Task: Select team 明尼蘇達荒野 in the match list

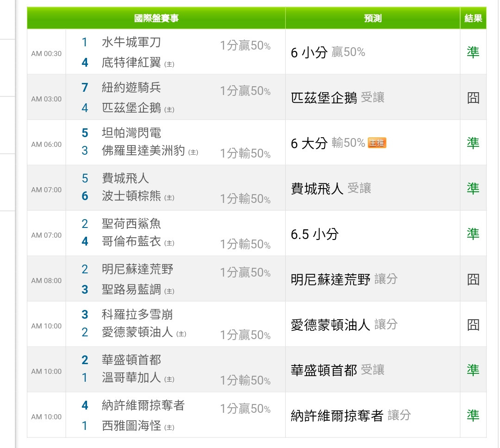Action: pos(137,269)
